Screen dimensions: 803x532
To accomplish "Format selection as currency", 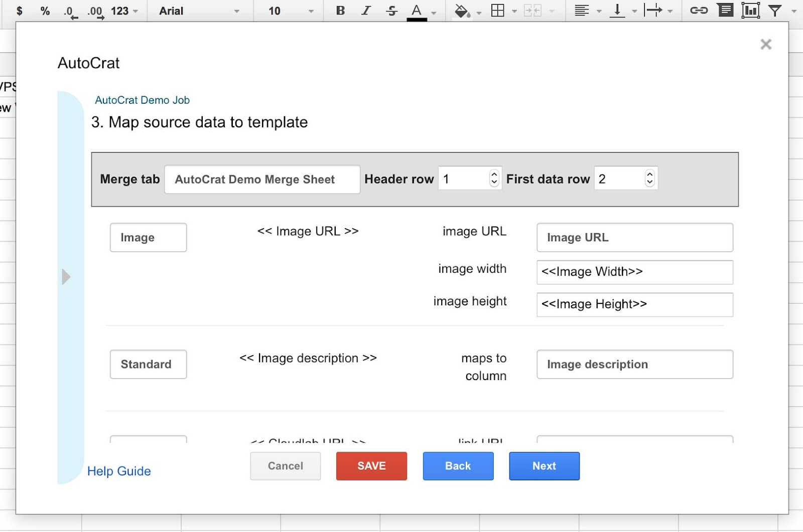I will tap(20, 11).
